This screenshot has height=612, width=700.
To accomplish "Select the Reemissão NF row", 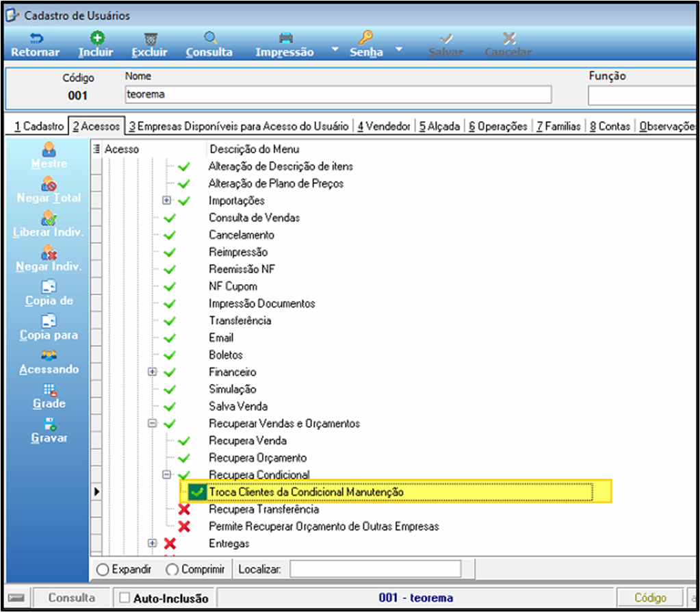I will (x=242, y=269).
